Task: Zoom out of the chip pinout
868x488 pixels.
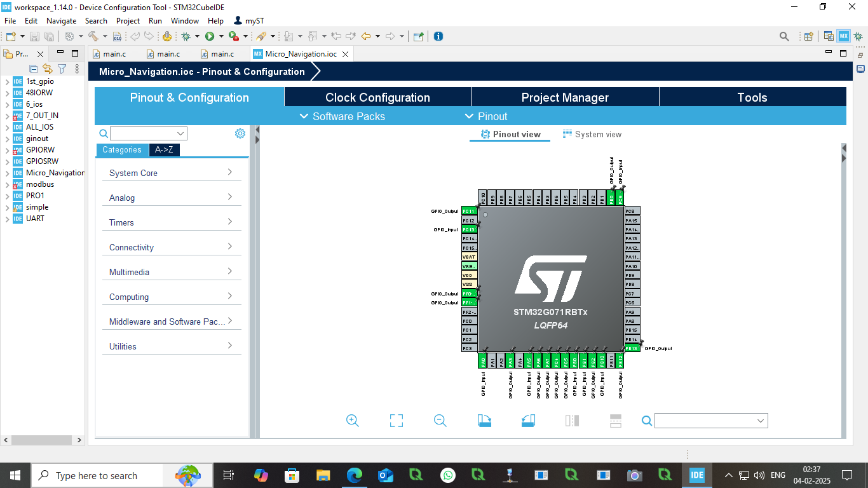Action: pyautogui.click(x=440, y=421)
